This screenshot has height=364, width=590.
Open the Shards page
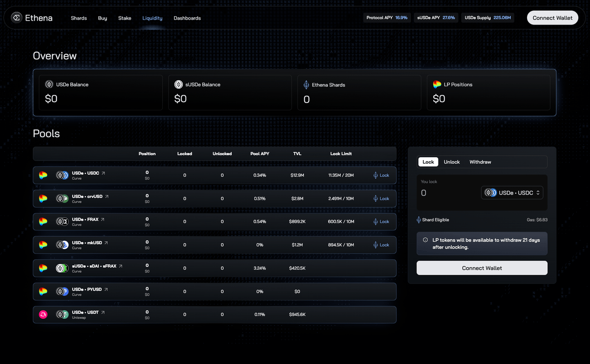click(79, 18)
